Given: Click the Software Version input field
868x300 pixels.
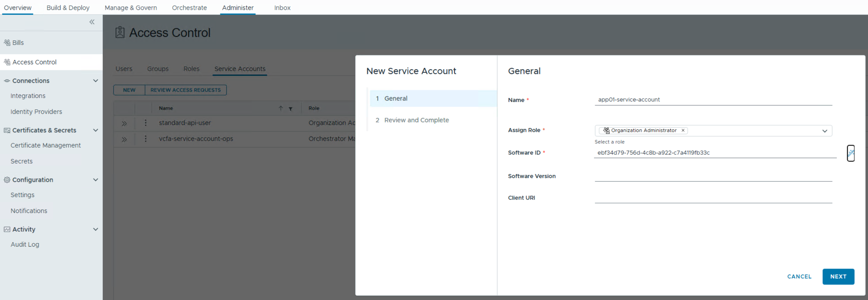Looking at the screenshot, I should [713, 176].
